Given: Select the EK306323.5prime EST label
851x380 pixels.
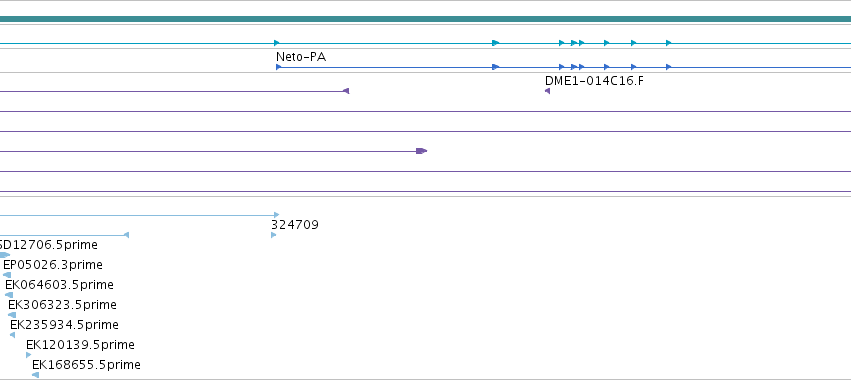Looking at the screenshot, I should click(62, 305).
